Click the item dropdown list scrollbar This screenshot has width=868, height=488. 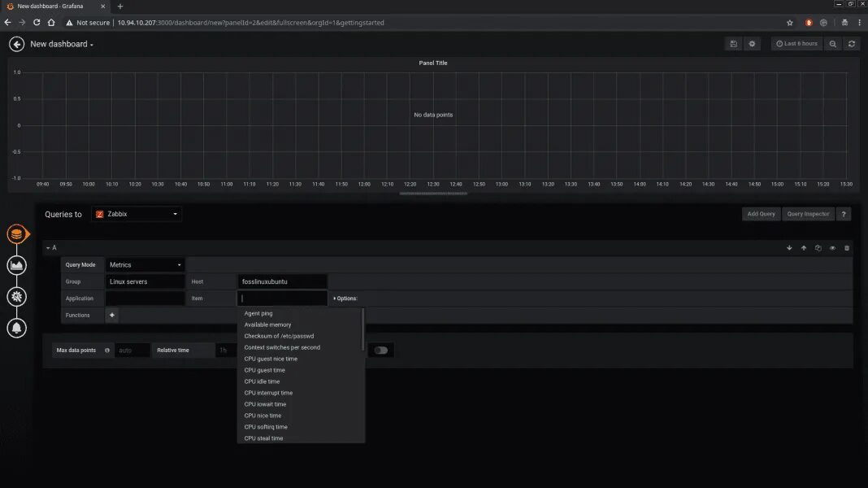pos(363,329)
